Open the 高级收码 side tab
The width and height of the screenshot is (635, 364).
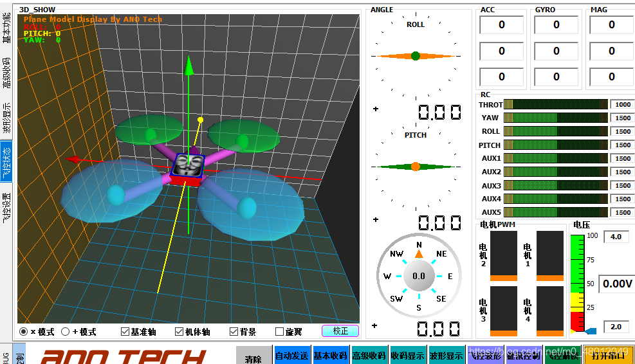click(6, 73)
